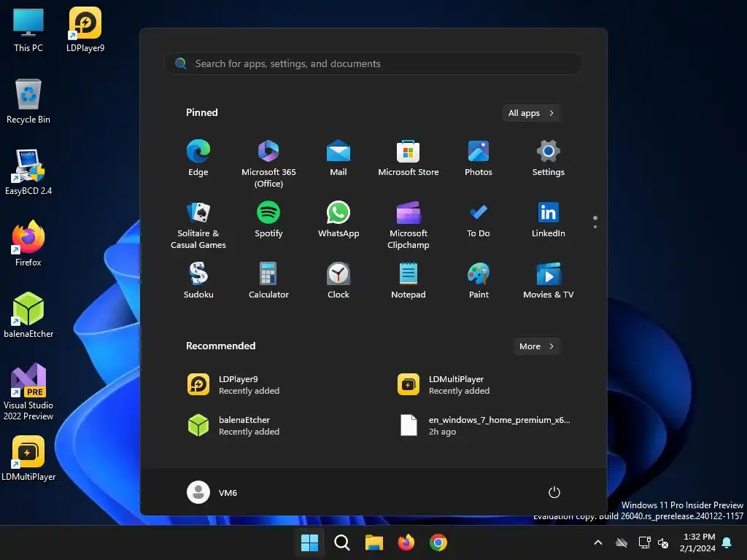Open the Clock app
Image resolution: width=747 pixels, height=560 pixels.
pyautogui.click(x=338, y=281)
